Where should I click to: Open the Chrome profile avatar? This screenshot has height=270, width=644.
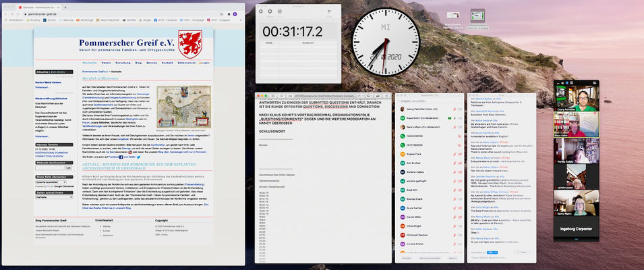[235, 14]
